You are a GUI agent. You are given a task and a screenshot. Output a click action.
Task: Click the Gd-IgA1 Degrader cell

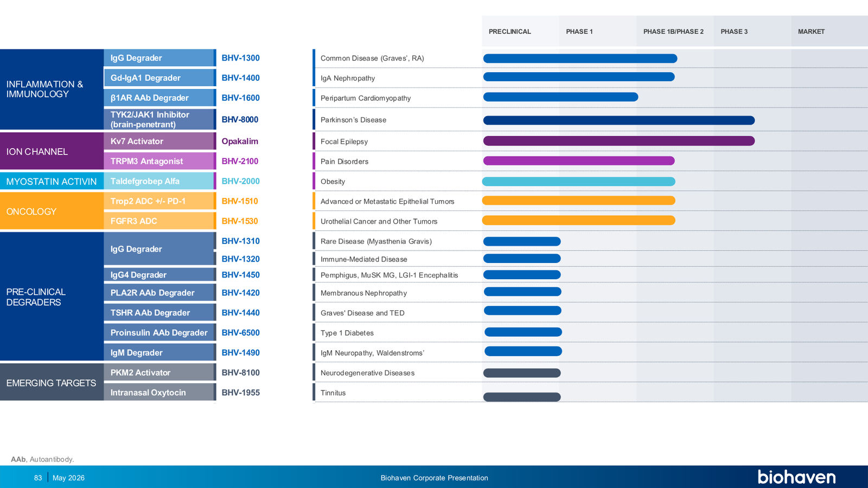159,78
